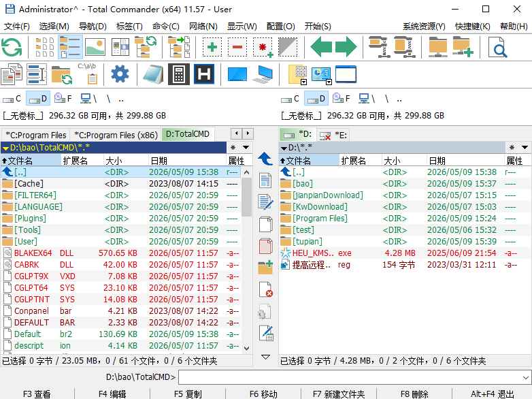Launch the calculator icon
This screenshot has width=532, height=399.
(x=179, y=74)
